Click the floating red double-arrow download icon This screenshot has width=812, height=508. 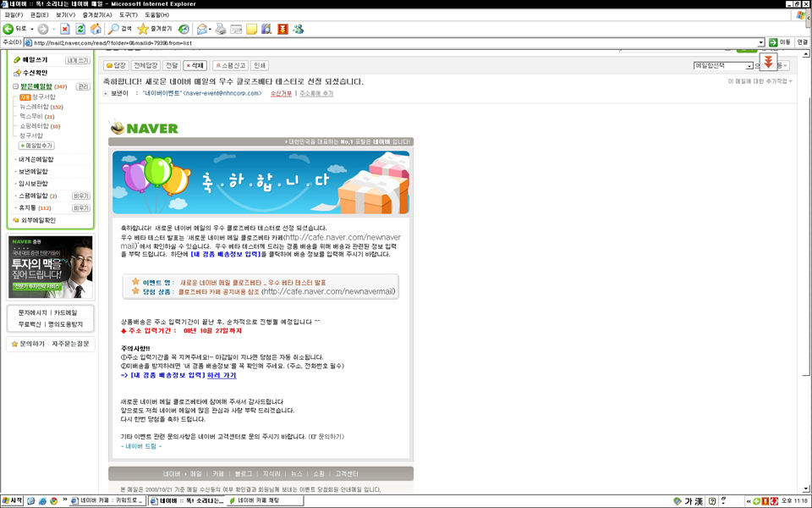tap(769, 62)
